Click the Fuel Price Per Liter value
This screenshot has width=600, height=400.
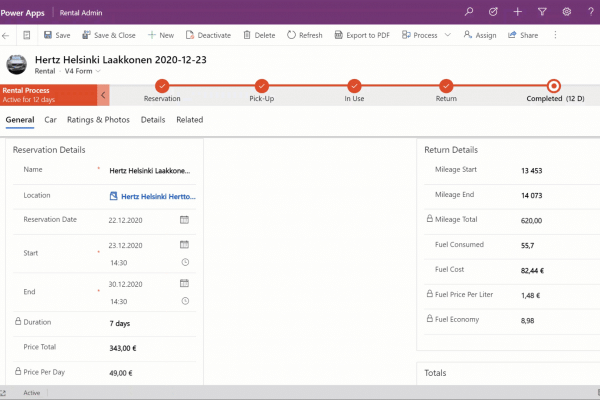pyautogui.click(x=530, y=296)
